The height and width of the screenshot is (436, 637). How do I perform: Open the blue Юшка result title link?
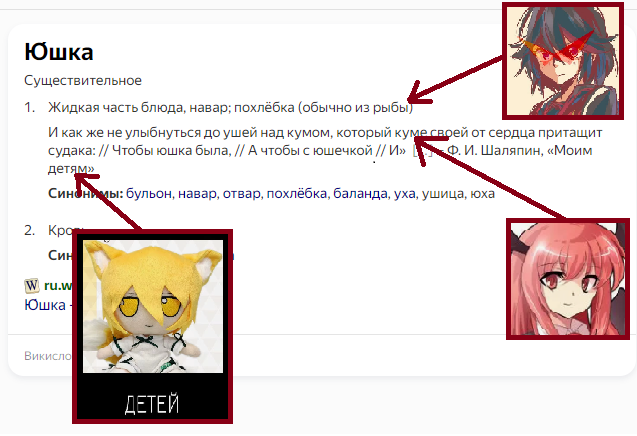[45, 305]
